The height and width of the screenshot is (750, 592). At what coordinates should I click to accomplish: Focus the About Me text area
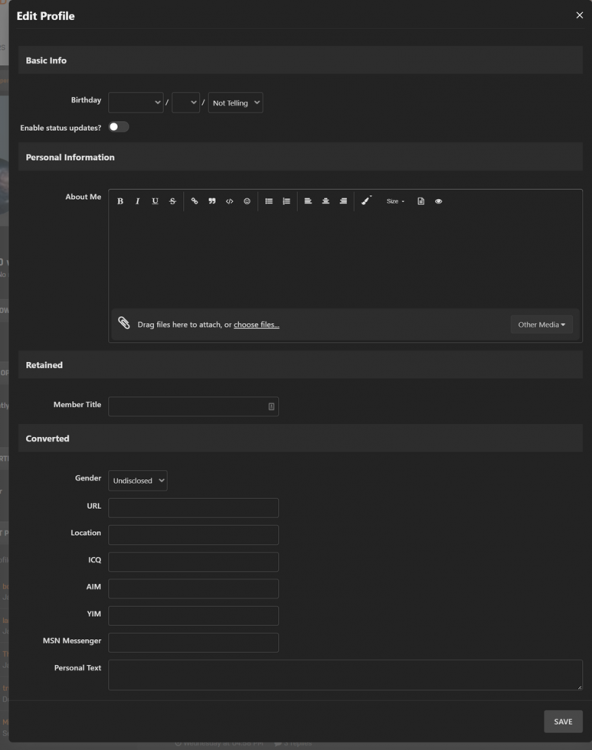coord(345,259)
